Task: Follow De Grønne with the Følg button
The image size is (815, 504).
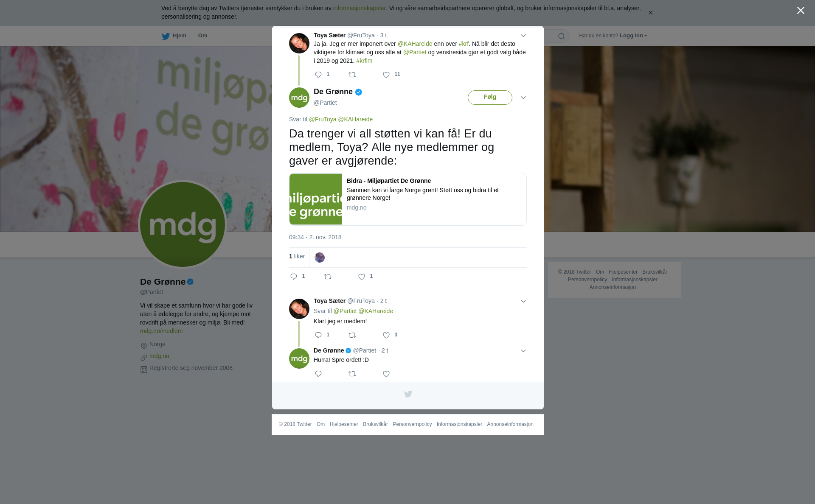Action: (x=490, y=98)
